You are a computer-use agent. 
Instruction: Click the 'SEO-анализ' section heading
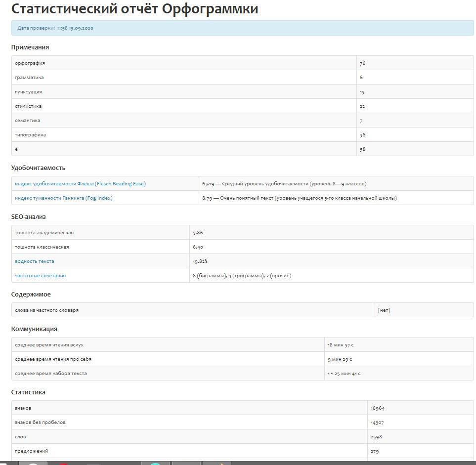pyautogui.click(x=29, y=217)
